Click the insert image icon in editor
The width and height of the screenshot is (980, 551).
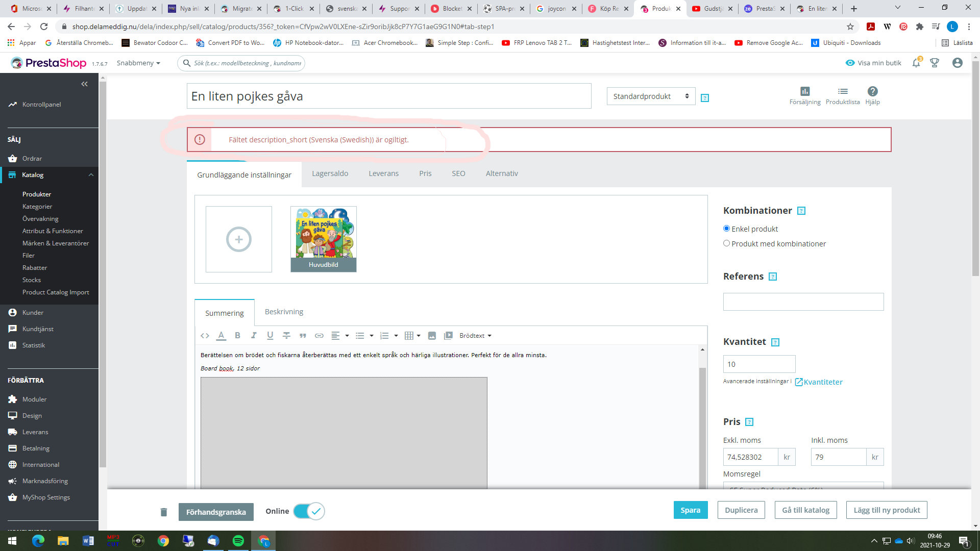coord(432,336)
